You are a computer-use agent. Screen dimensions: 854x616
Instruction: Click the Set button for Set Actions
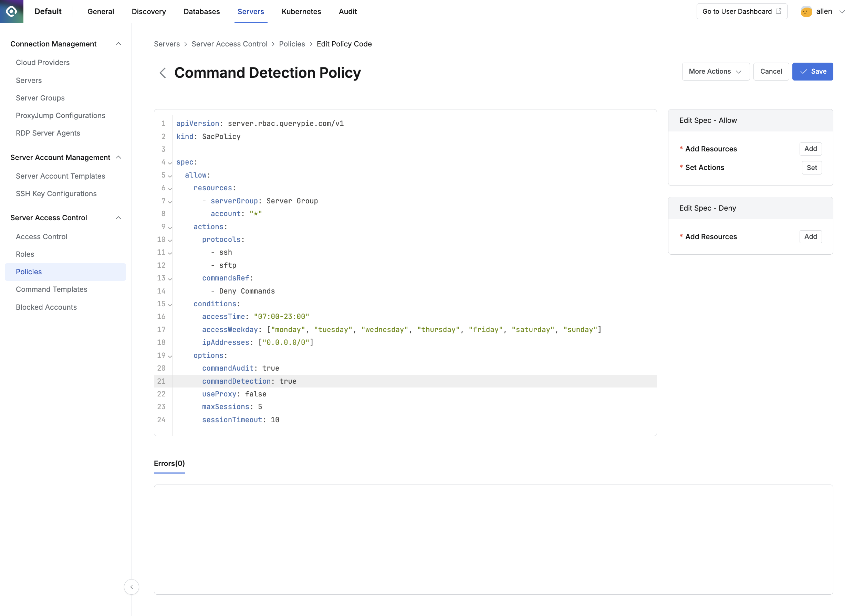tap(812, 168)
